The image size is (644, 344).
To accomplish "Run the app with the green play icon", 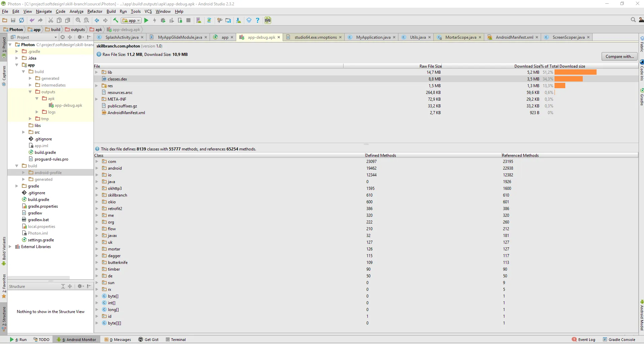I will tap(146, 21).
